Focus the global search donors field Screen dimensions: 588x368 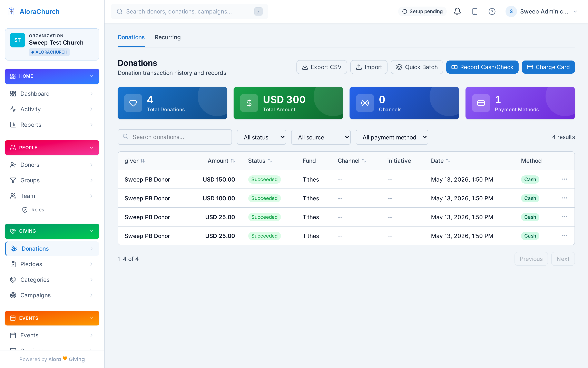coord(189,11)
